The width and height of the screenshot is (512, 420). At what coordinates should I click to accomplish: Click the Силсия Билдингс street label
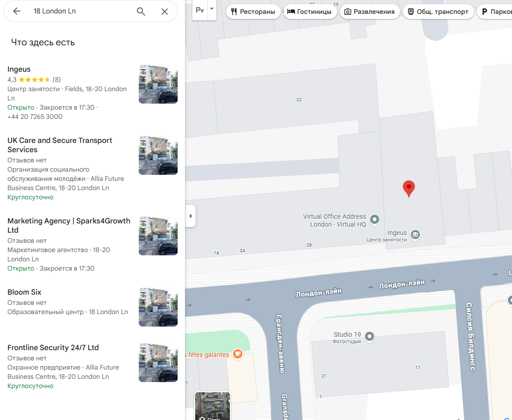click(471, 337)
